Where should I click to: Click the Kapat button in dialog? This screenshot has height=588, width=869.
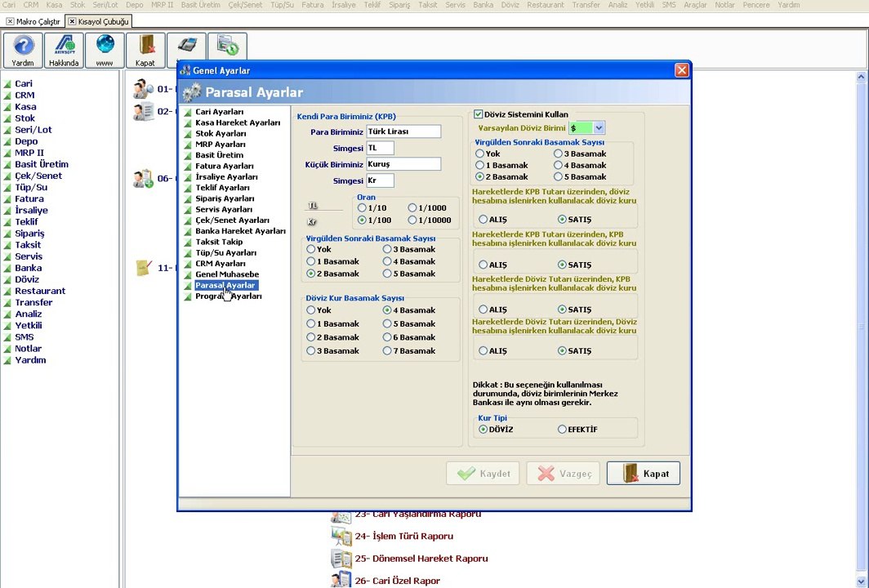tap(643, 474)
